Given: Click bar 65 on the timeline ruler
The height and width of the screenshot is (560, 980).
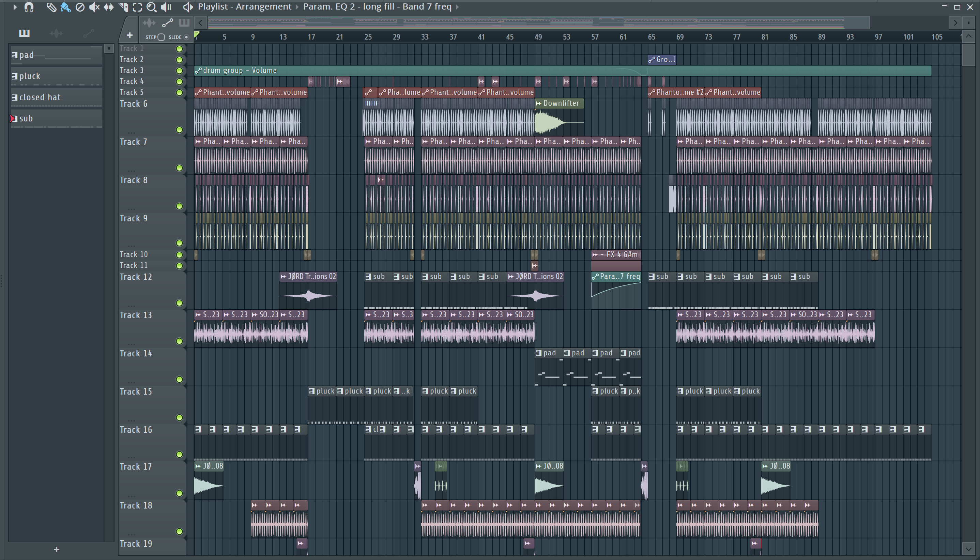Looking at the screenshot, I should coord(651,37).
